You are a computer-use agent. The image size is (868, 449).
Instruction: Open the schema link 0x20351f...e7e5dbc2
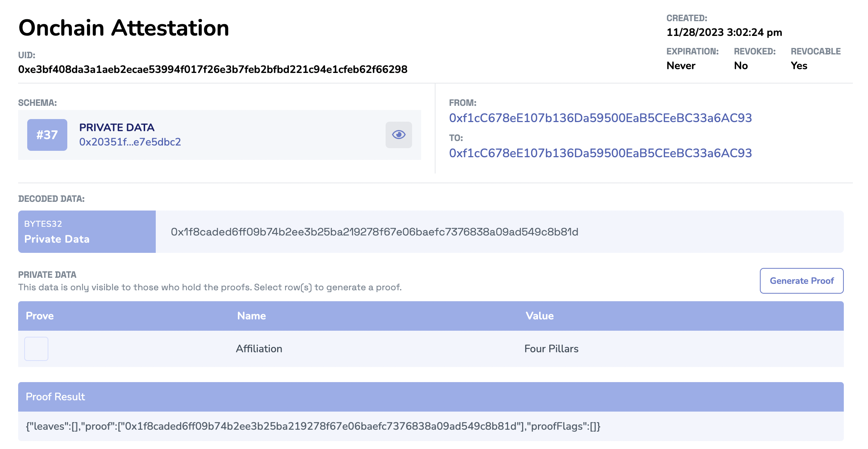tap(130, 142)
